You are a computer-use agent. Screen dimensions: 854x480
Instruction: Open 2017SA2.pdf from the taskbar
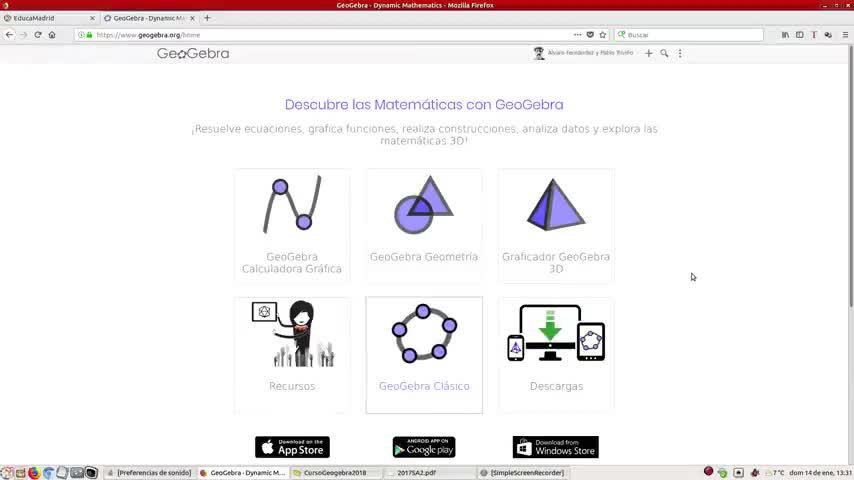[x=429, y=473]
